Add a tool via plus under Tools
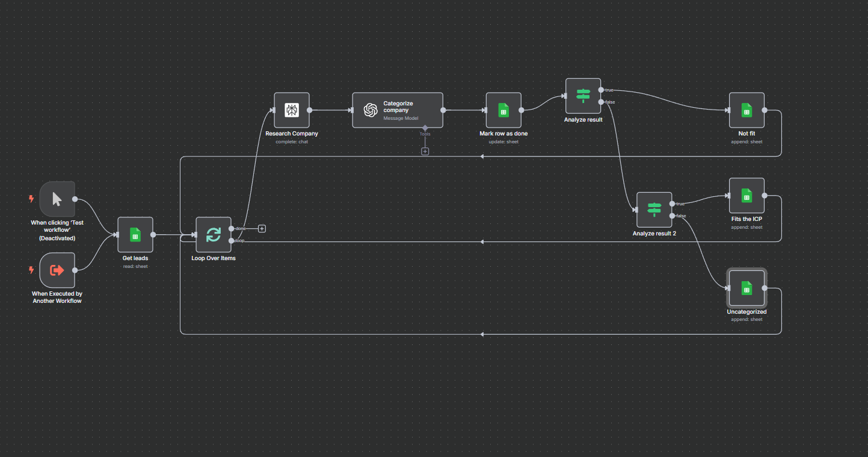Viewport: 868px width, 457px height. coord(425,152)
